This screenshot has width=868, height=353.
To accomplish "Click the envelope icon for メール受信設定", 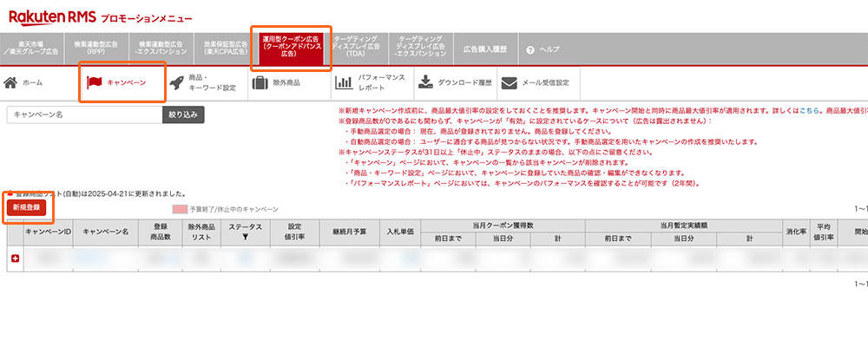I will point(510,83).
